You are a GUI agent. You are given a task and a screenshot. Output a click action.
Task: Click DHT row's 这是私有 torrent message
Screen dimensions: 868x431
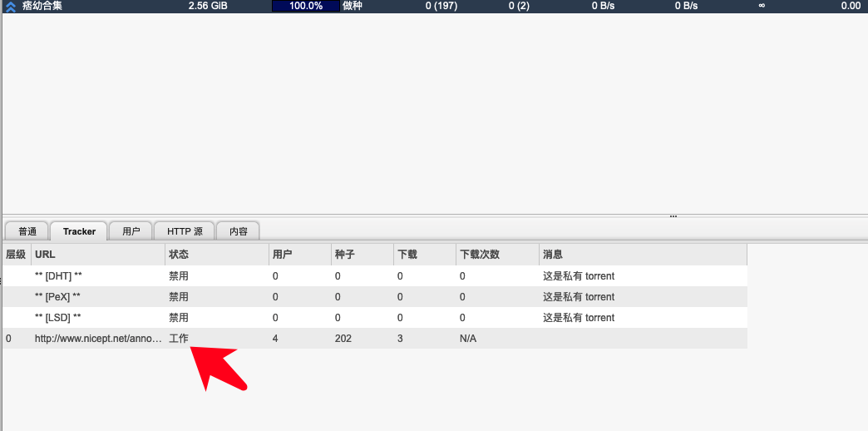tap(579, 276)
